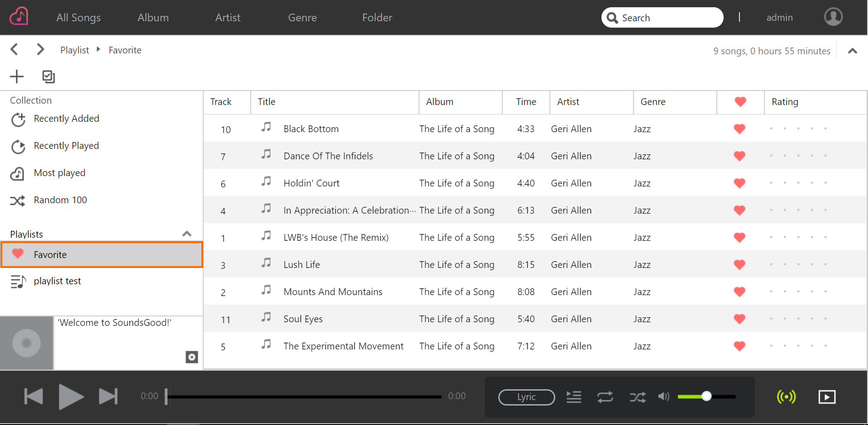
Task: Switch to Artist tab
Action: point(228,18)
